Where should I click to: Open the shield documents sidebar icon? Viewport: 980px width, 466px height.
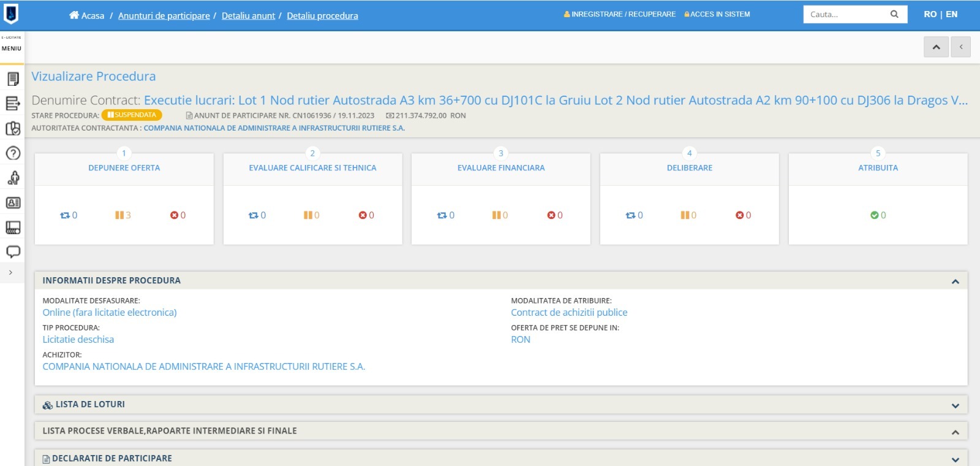click(x=13, y=128)
